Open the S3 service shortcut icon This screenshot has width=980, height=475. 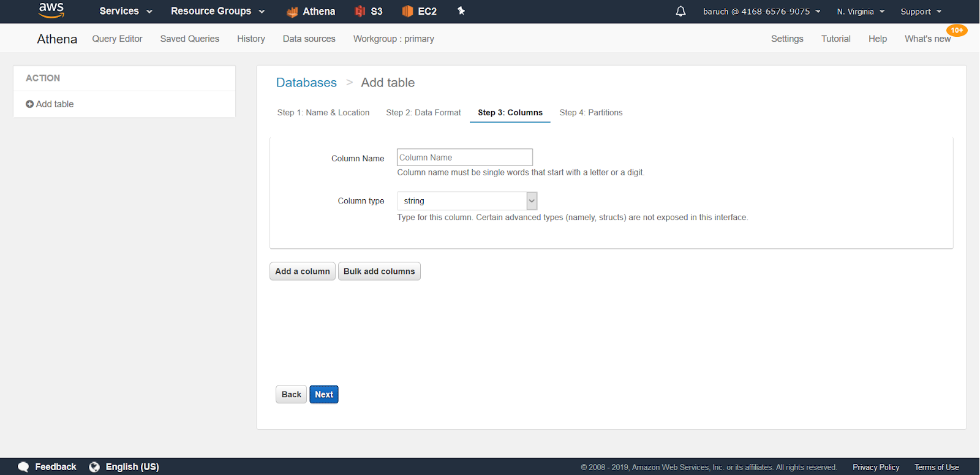point(360,11)
